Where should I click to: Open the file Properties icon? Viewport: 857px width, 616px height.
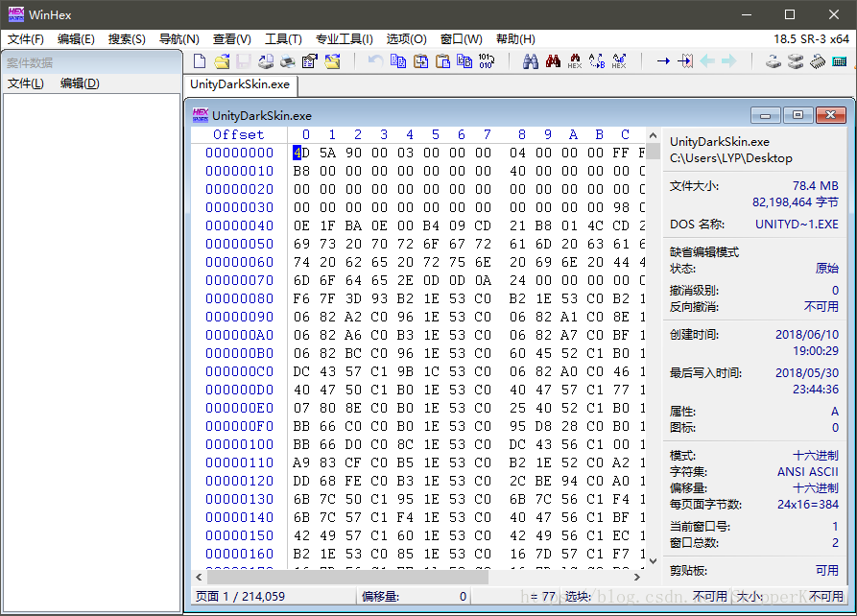(x=309, y=60)
